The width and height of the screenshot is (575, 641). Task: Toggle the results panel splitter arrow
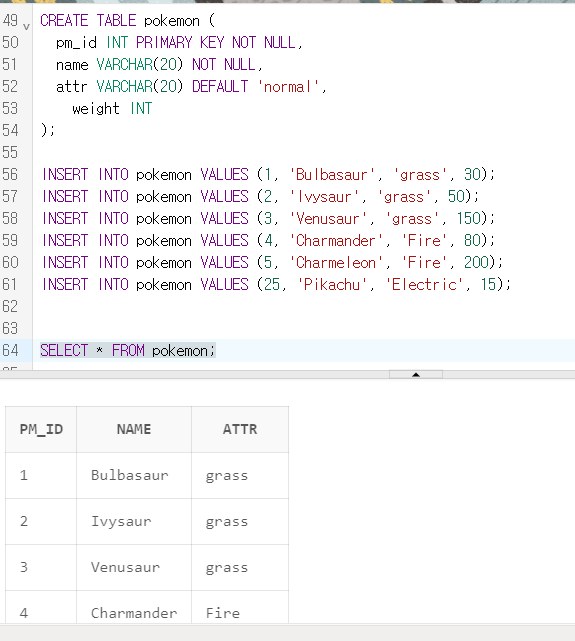tap(416, 374)
